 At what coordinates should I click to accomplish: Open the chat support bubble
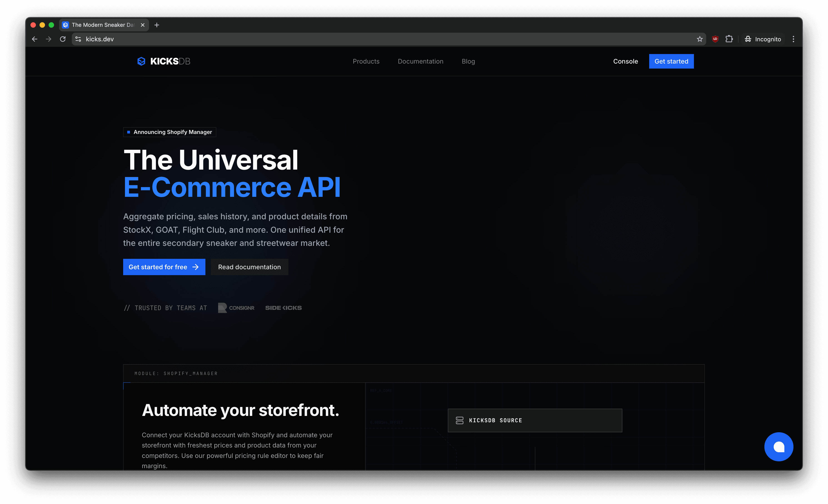[778, 447]
